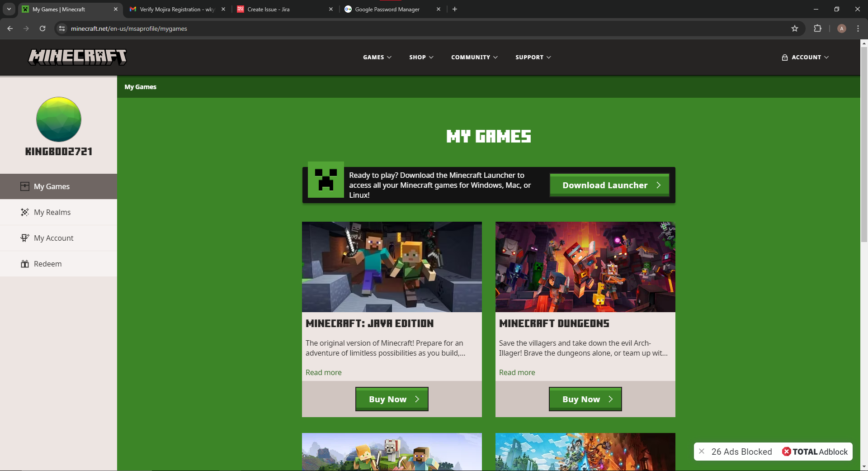Viewport: 868px width, 471px height.
Task: Click the 26 Ads Blocked text
Action: [742, 452]
